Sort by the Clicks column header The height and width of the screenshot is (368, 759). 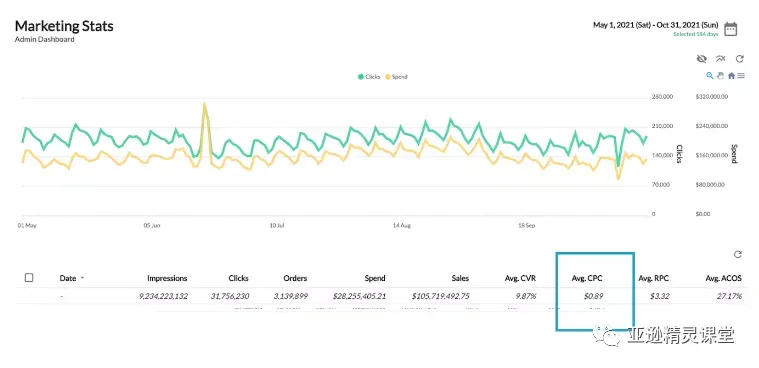[x=238, y=278]
